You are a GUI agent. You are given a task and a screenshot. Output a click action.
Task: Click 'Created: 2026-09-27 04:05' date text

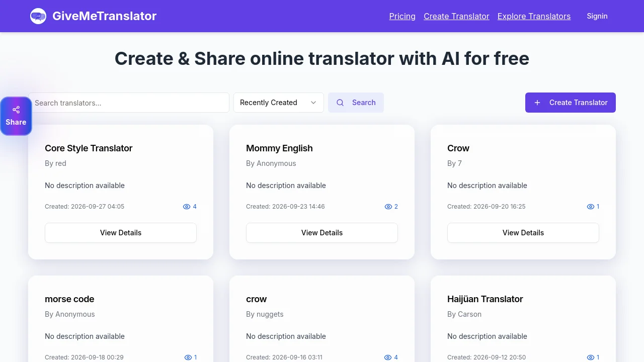pyautogui.click(x=85, y=207)
